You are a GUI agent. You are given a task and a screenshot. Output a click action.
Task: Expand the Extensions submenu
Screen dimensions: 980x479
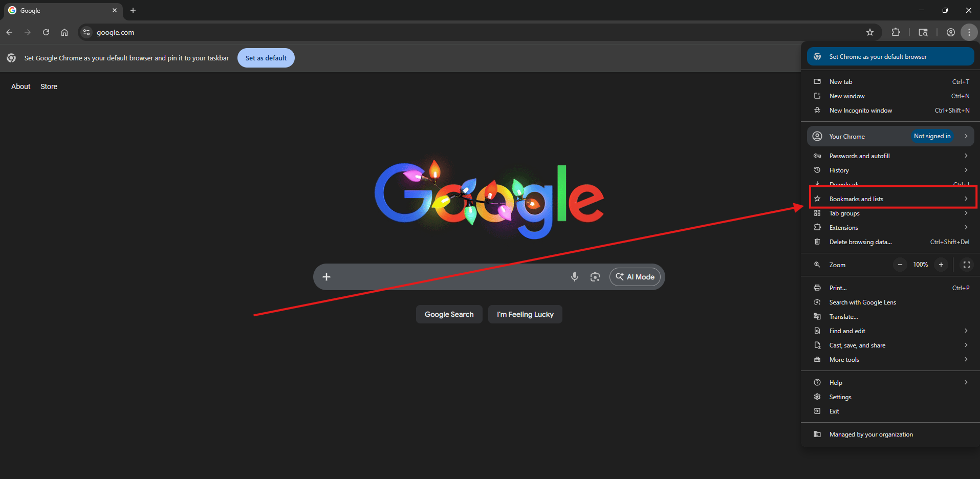tap(890, 228)
